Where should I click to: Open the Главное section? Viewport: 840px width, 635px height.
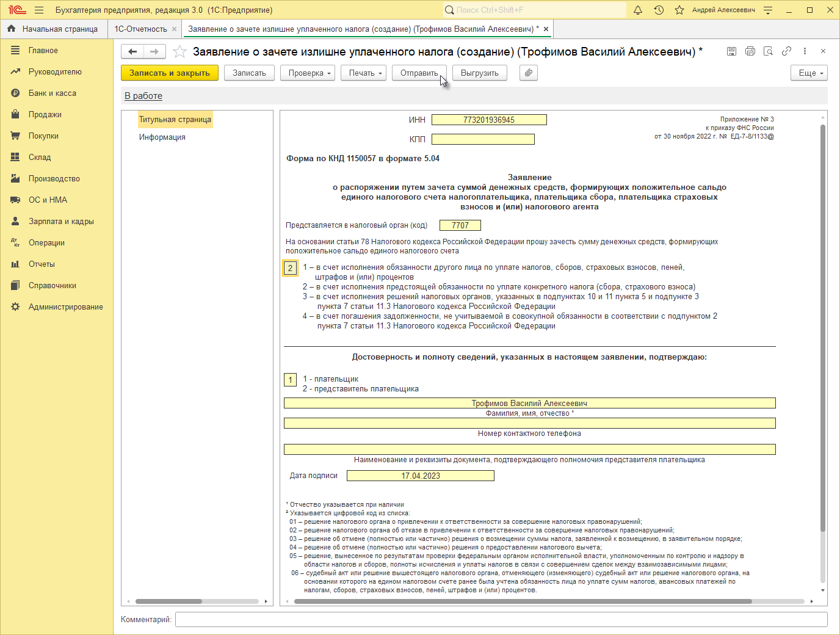[57, 51]
